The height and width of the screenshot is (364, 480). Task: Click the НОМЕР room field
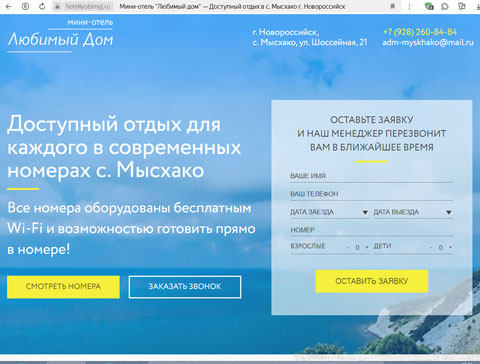click(372, 230)
